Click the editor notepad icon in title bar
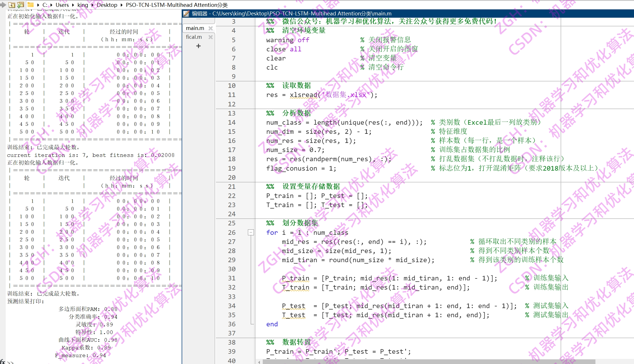 coord(186,13)
